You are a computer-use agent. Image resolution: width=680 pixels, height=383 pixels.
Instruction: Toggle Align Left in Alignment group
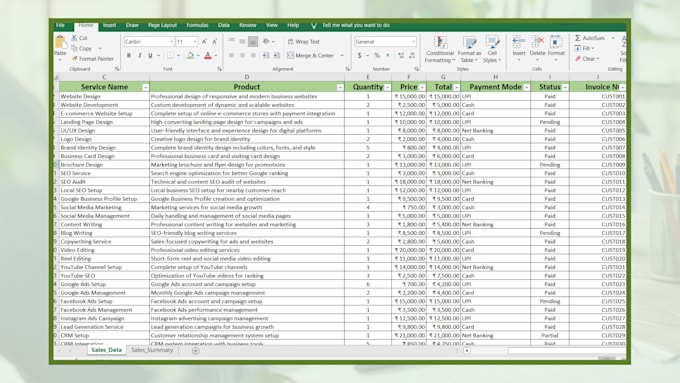click(232, 56)
